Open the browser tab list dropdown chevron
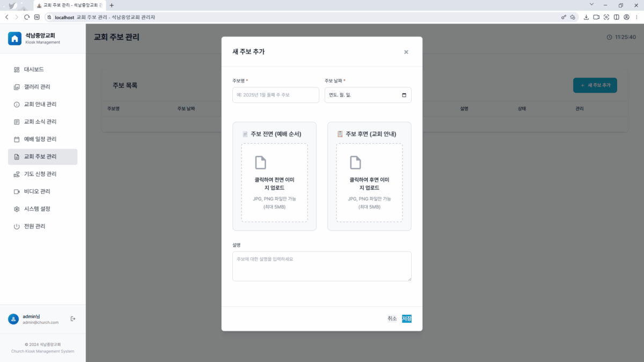 (591, 5)
